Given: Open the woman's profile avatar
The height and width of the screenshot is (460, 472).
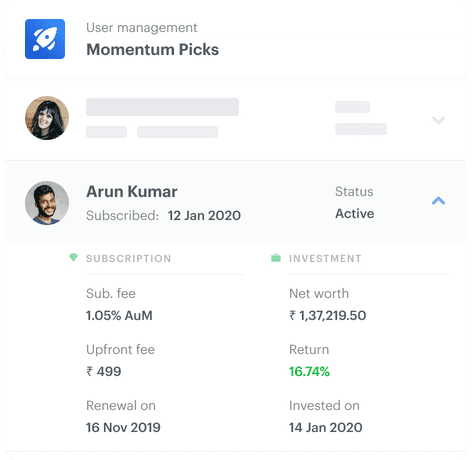Looking at the screenshot, I should [47, 118].
